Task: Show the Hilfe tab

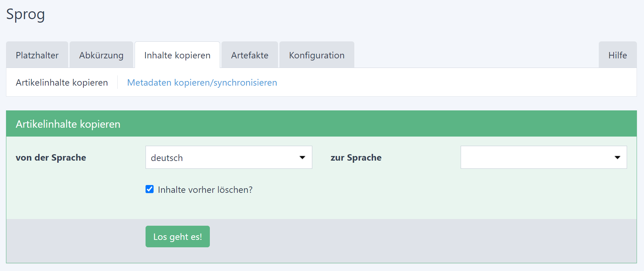Action: pos(618,55)
